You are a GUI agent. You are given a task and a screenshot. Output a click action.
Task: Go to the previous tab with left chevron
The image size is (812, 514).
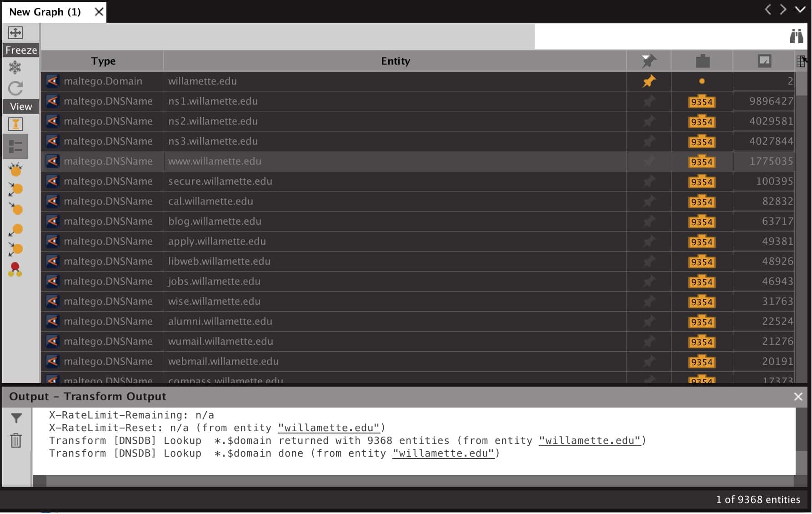point(768,9)
